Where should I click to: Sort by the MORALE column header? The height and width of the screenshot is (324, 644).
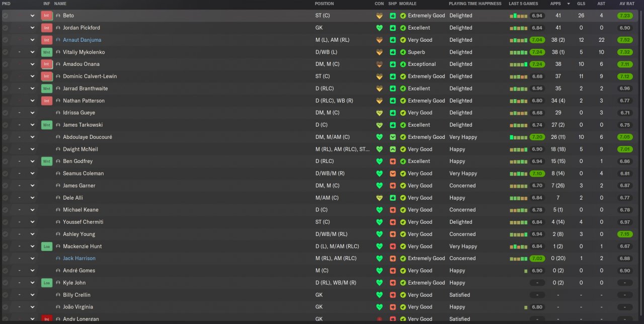[408, 4]
